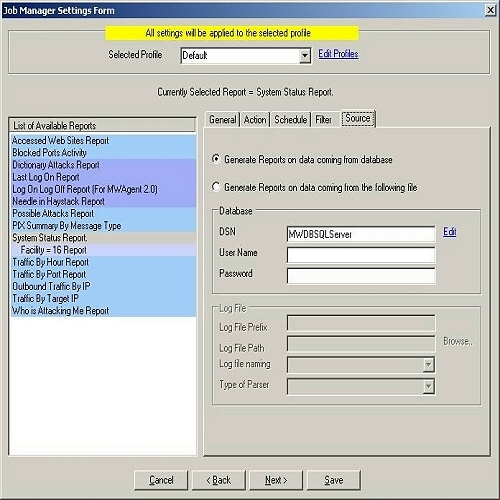The width and height of the screenshot is (500, 500).
Task: Select the Facility = 16 Report entry
Action: pos(103,250)
